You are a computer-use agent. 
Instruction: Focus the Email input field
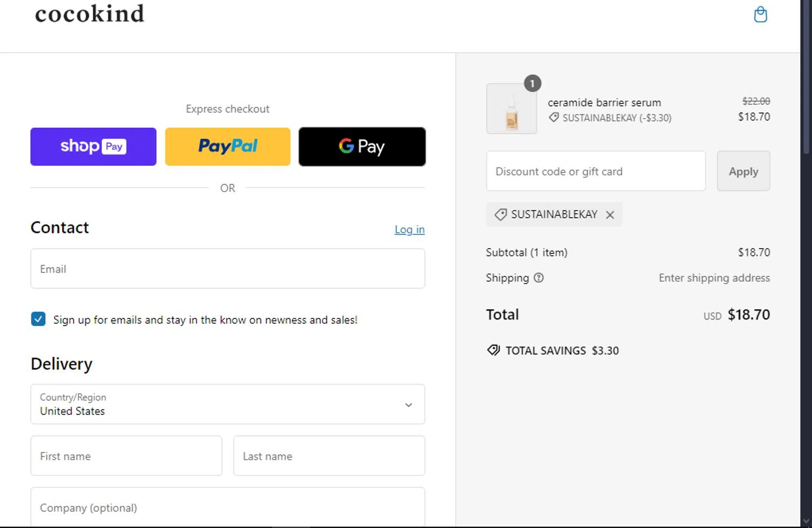(227, 269)
